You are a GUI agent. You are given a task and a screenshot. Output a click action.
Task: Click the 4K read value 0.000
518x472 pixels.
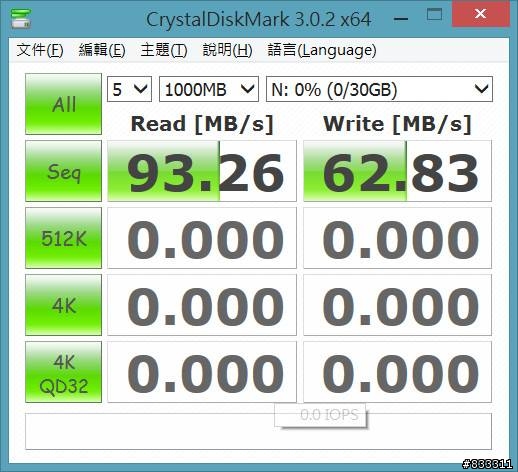[202, 305]
